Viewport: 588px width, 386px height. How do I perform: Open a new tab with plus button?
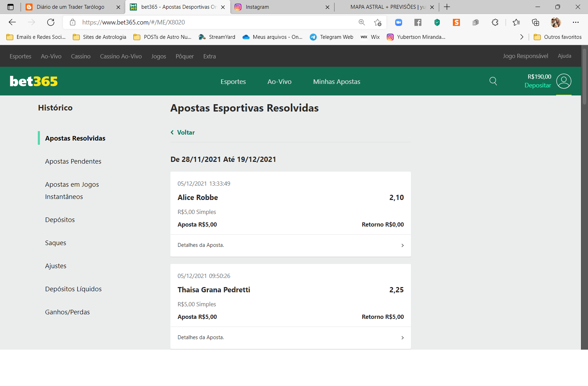coord(447,7)
